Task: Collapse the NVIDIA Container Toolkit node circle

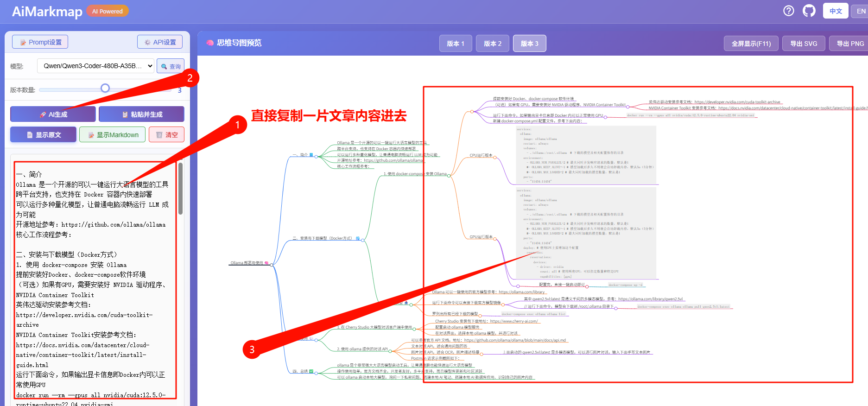Action: point(628,107)
